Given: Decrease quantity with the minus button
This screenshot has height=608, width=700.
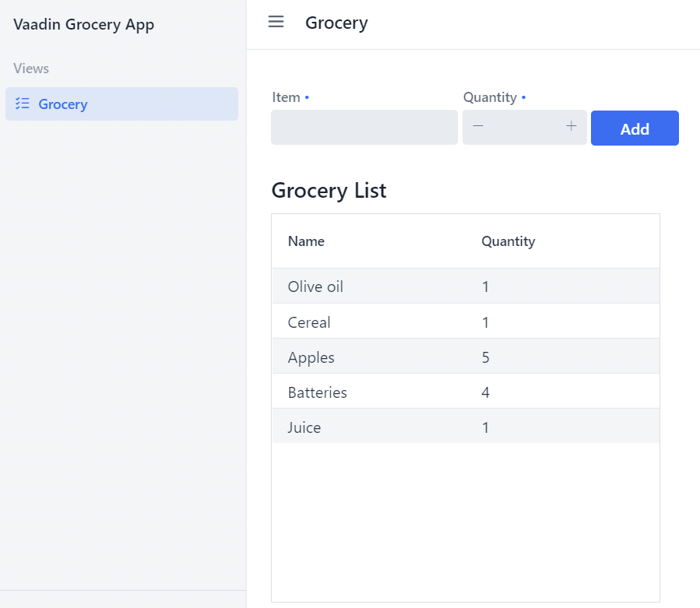Looking at the screenshot, I should point(478,127).
